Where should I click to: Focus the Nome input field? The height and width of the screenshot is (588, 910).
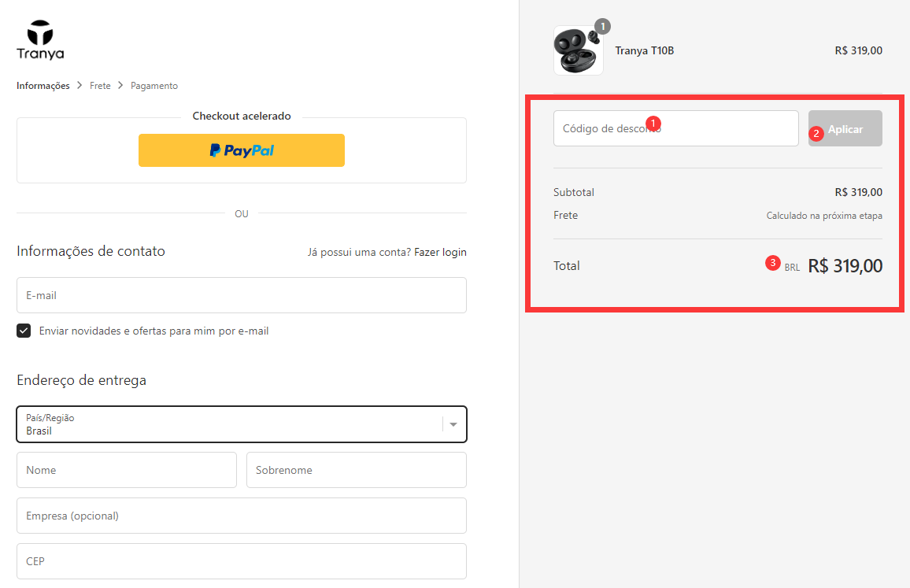pyautogui.click(x=126, y=470)
